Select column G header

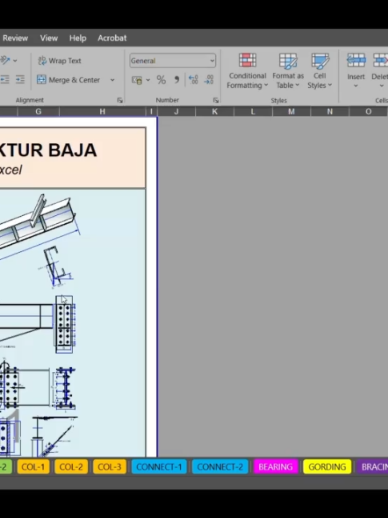point(38,112)
